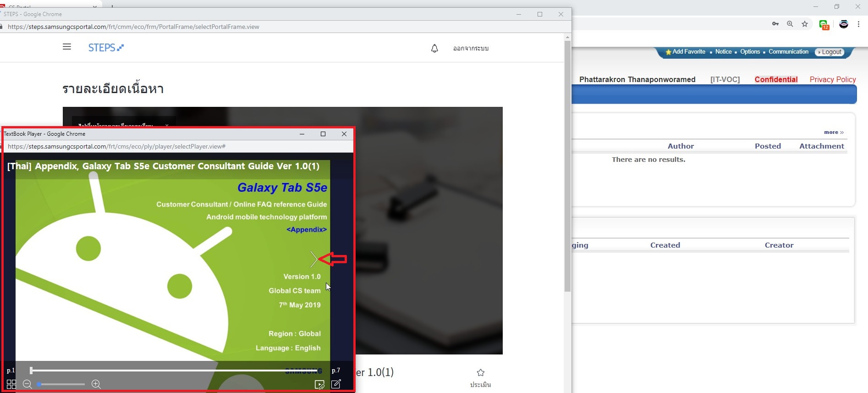868x393 pixels.
Task: Open the note edit pencil icon in player
Action: tap(336, 384)
